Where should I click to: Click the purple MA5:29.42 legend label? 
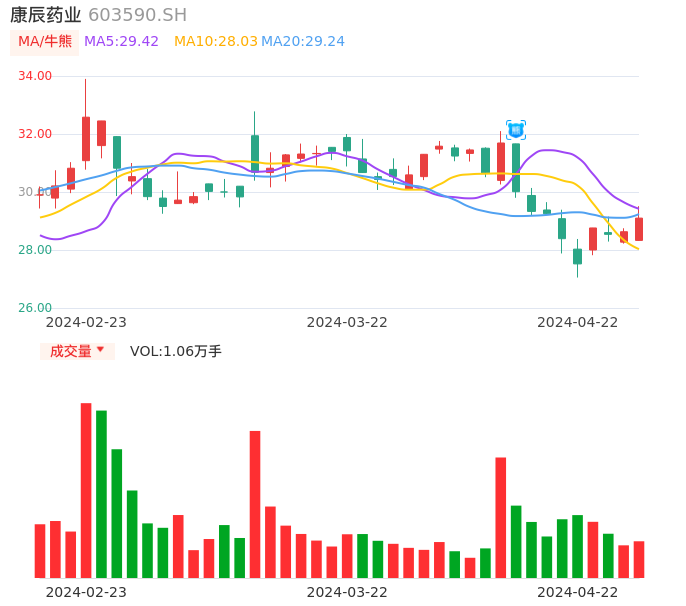pos(121,42)
